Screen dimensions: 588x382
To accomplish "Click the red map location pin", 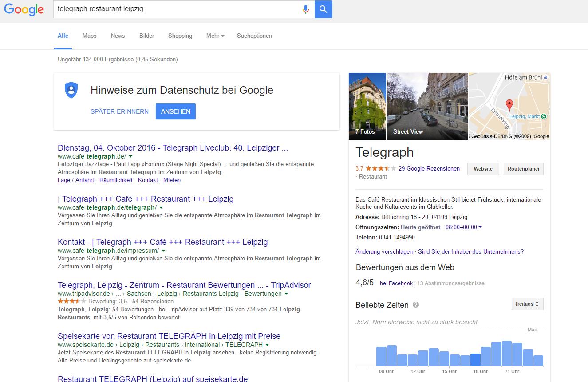I will 509,105.
